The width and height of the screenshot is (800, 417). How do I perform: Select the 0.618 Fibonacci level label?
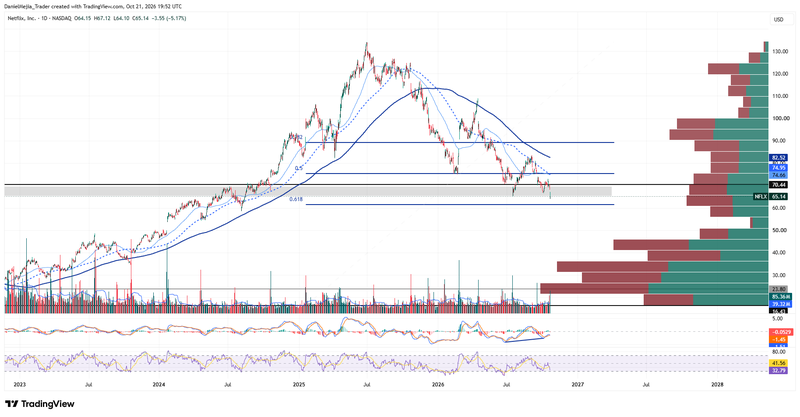296,200
